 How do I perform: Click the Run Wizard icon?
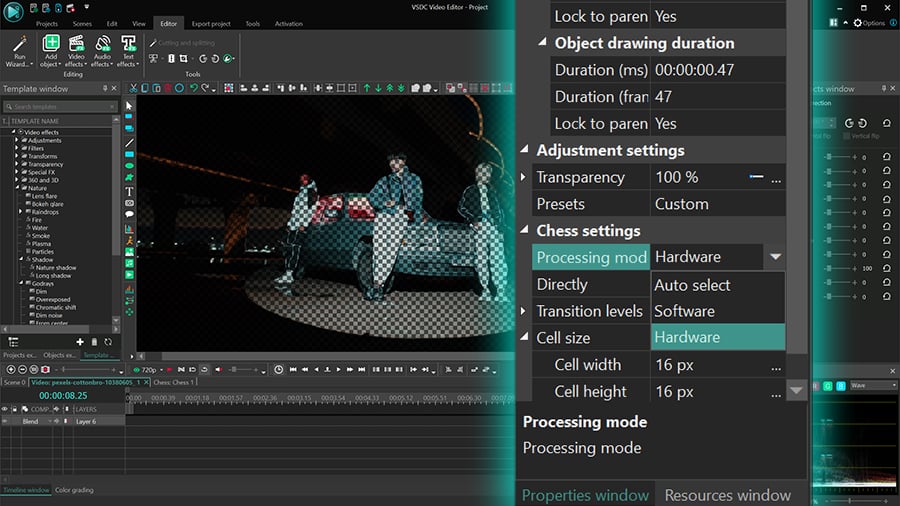pos(19,45)
